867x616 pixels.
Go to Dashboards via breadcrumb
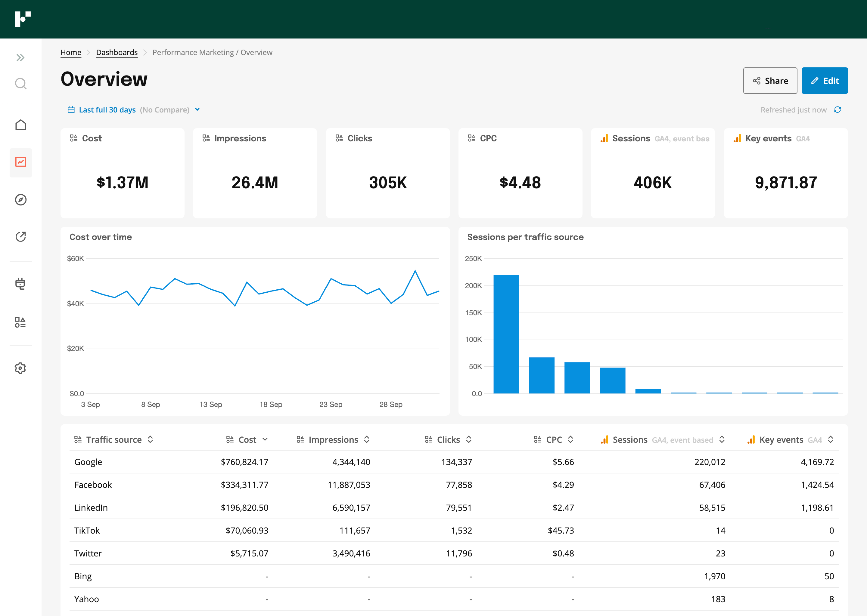(117, 52)
